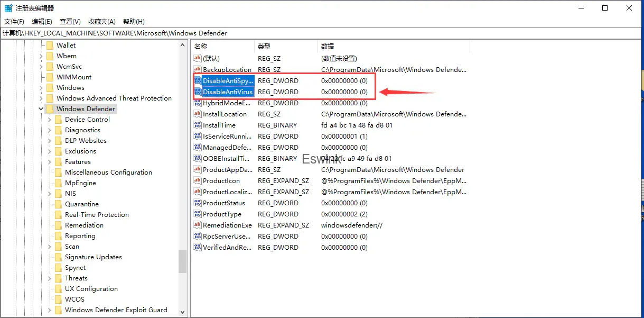Click the registry path address bar
Screen dimensions: 644x318
(317, 33)
